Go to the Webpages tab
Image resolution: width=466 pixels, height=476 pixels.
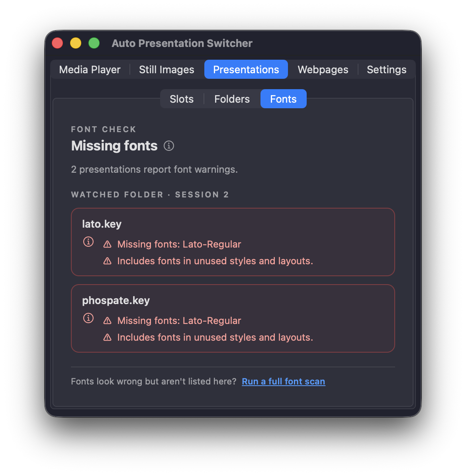323,70
